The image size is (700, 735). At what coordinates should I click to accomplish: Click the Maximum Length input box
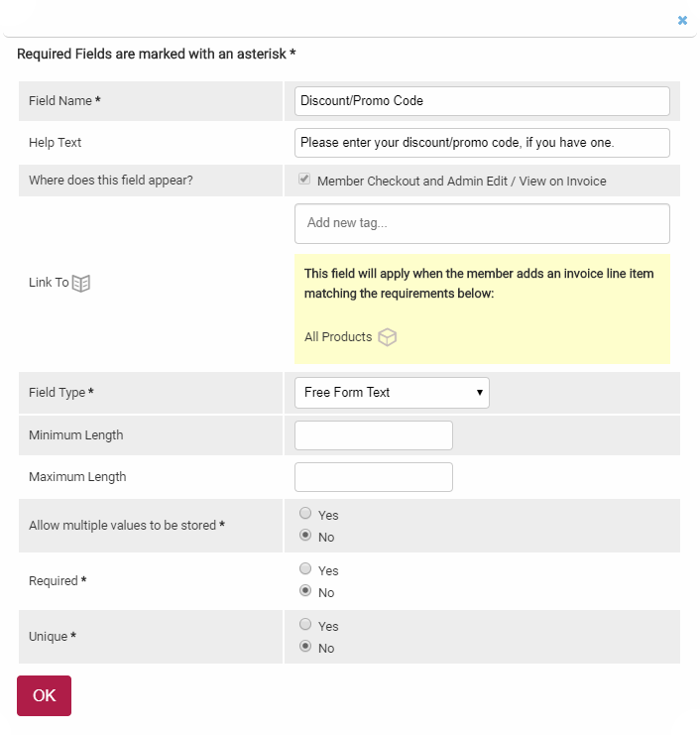(374, 477)
